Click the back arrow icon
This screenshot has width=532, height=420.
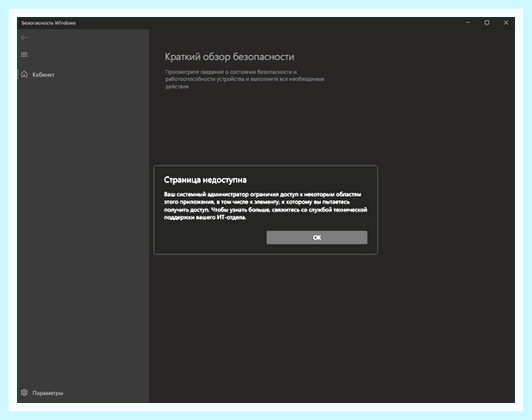(x=24, y=38)
